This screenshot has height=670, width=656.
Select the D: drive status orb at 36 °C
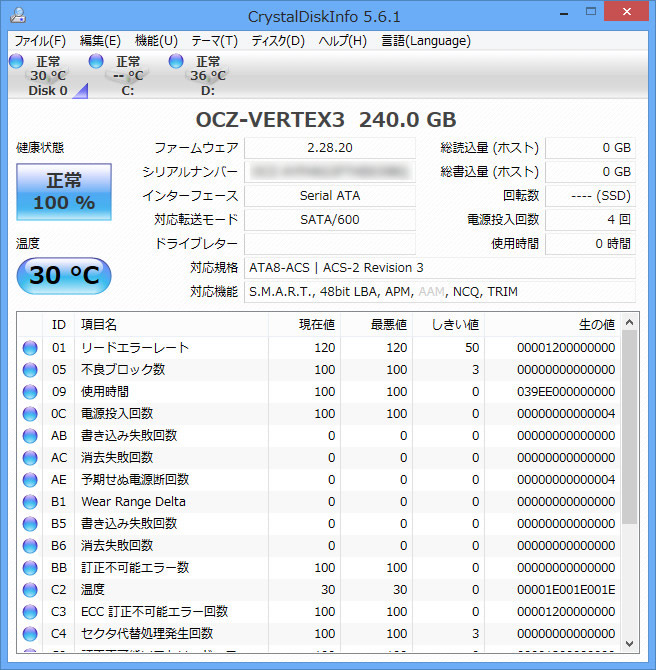point(176,61)
